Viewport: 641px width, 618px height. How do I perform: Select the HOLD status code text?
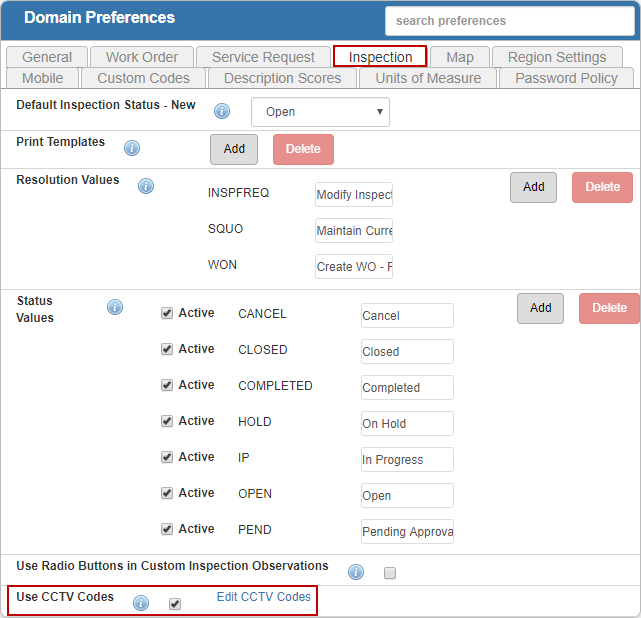pyautogui.click(x=255, y=421)
